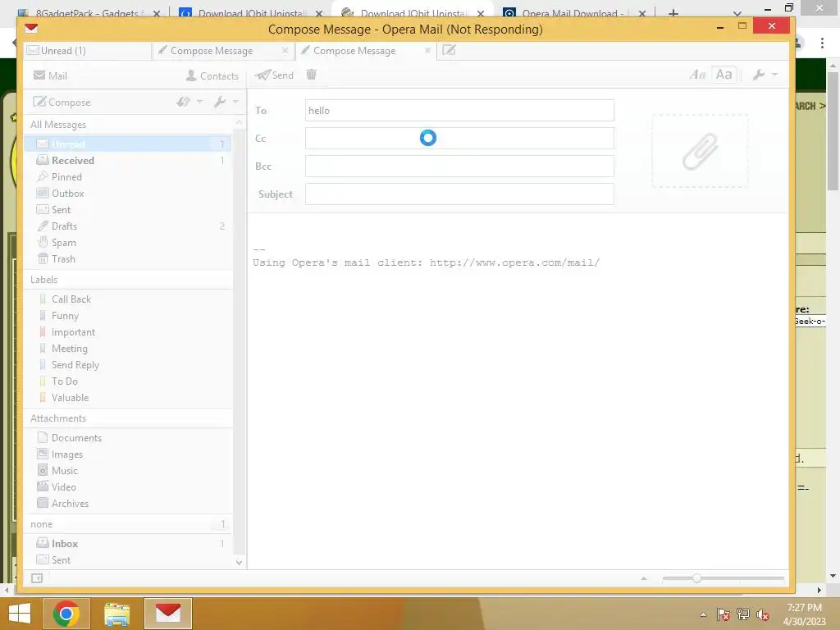
Task: Open the Spam folder
Action: pos(128,243)
